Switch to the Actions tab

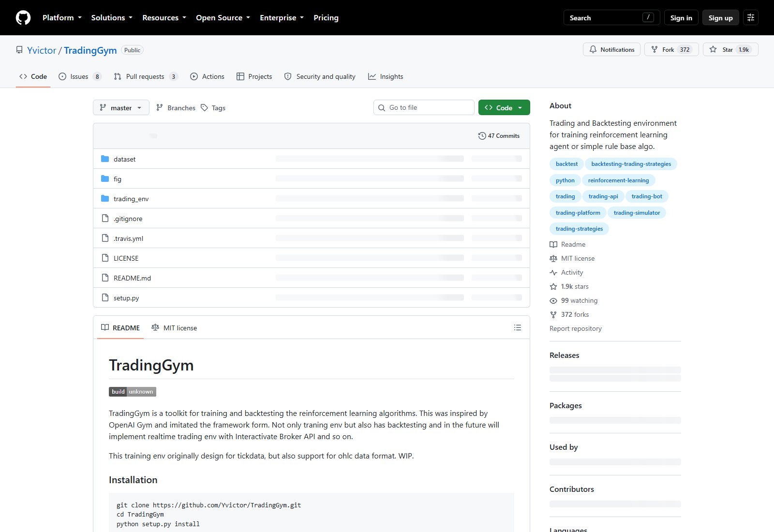(x=207, y=76)
